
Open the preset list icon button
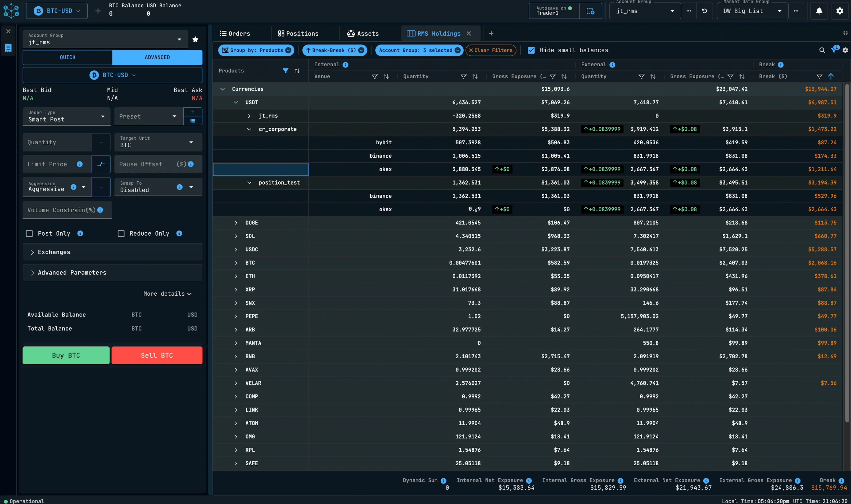[193, 121]
